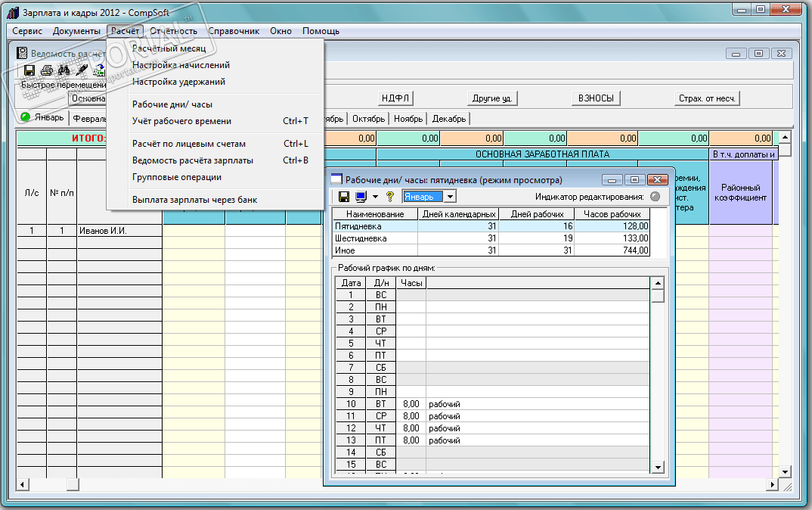Click the app icon in the main title bar
The width and height of the screenshot is (812, 510).
point(13,13)
